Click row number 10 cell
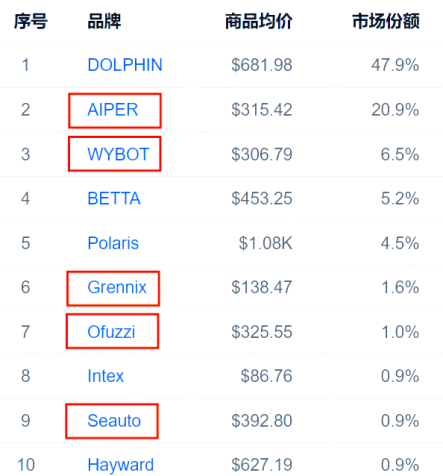Image resolution: width=443 pixels, height=476 pixels. pos(26,465)
